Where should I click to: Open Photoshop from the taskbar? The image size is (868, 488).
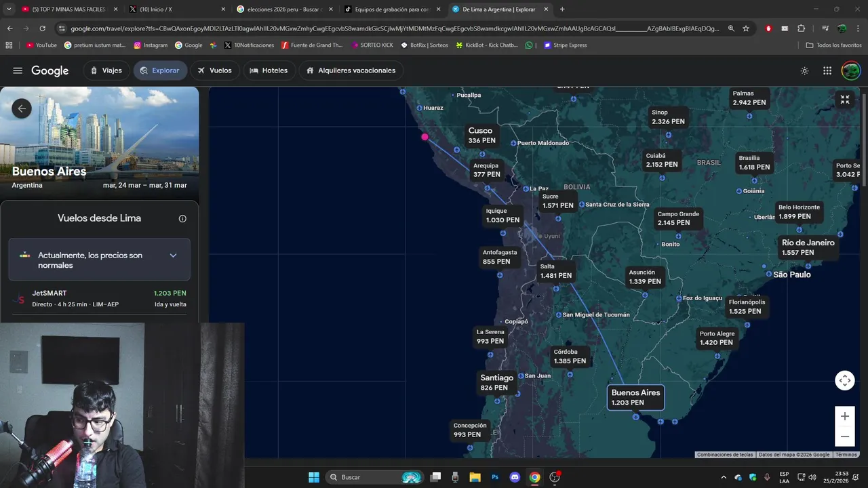495,477
